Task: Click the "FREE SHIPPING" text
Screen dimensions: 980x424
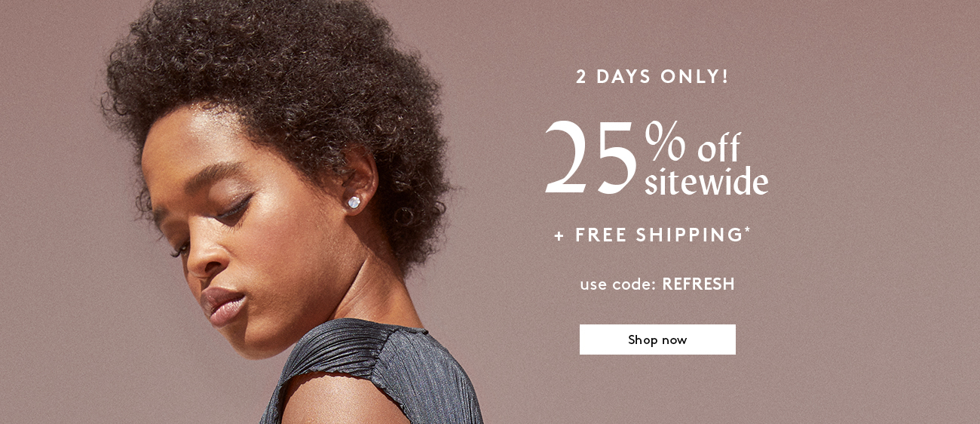Action: click(659, 235)
